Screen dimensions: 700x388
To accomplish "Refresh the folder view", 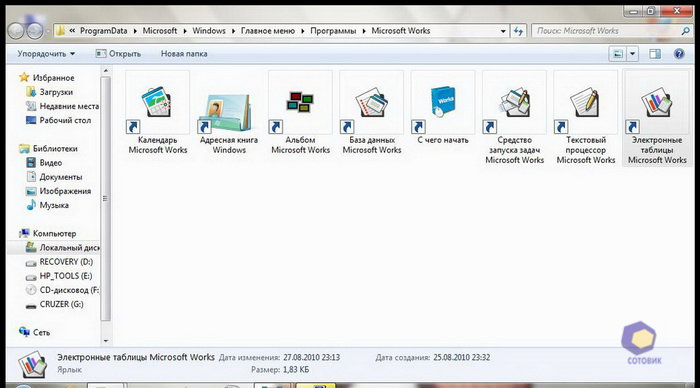I will pos(518,31).
